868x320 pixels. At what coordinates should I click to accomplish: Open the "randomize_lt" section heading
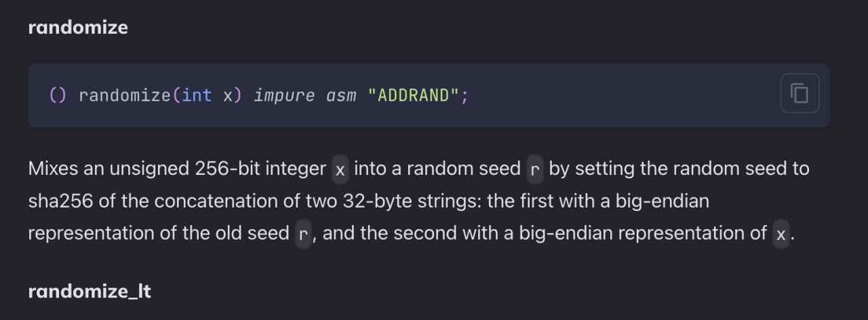coord(90,292)
